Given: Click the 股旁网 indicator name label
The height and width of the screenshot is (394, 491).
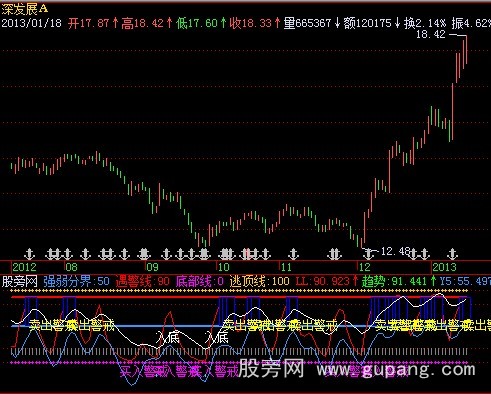Looking at the screenshot, I should point(19,281).
